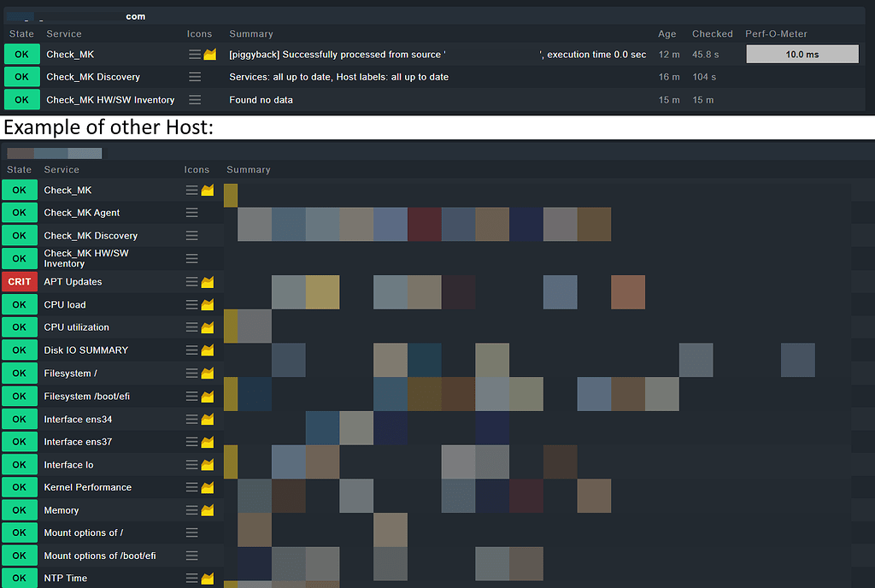This screenshot has width=875, height=588.
Task: Sort services by the Age column header
Action: (x=667, y=33)
